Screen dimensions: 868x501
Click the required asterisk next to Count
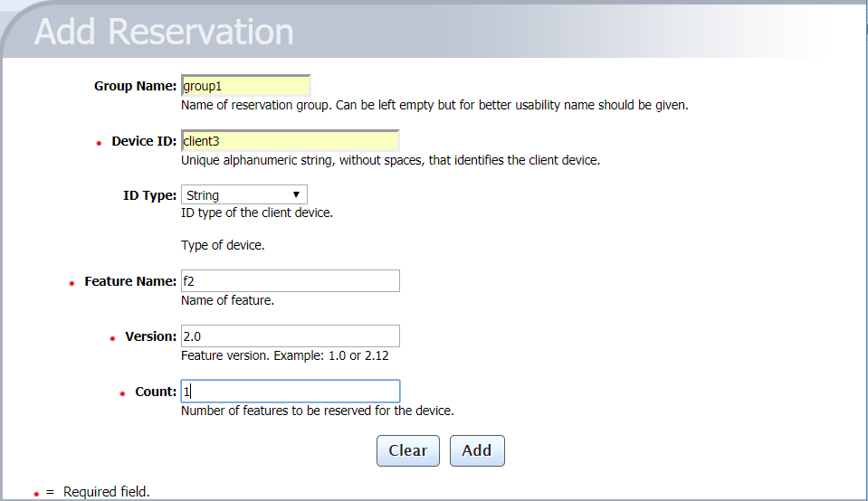click(122, 394)
